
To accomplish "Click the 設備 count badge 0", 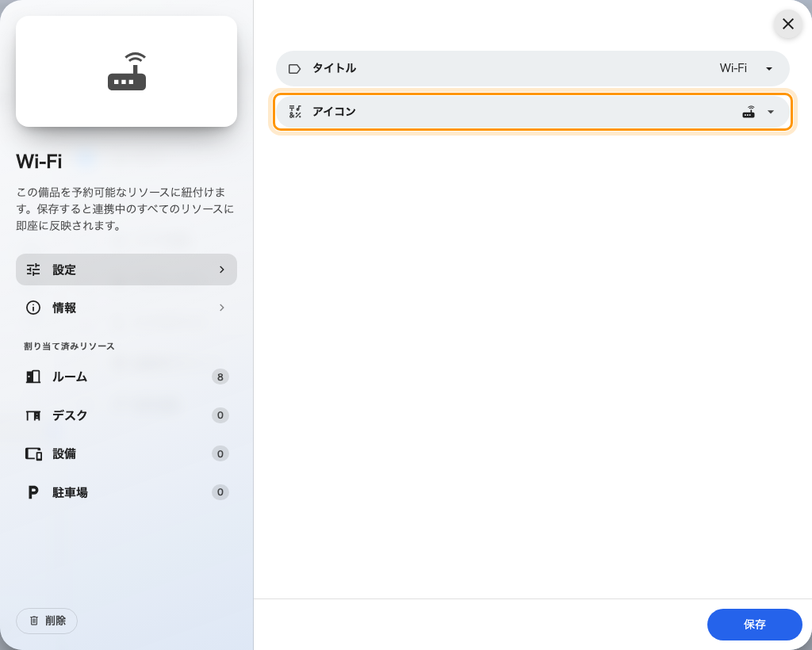I will tap(220, 454).
